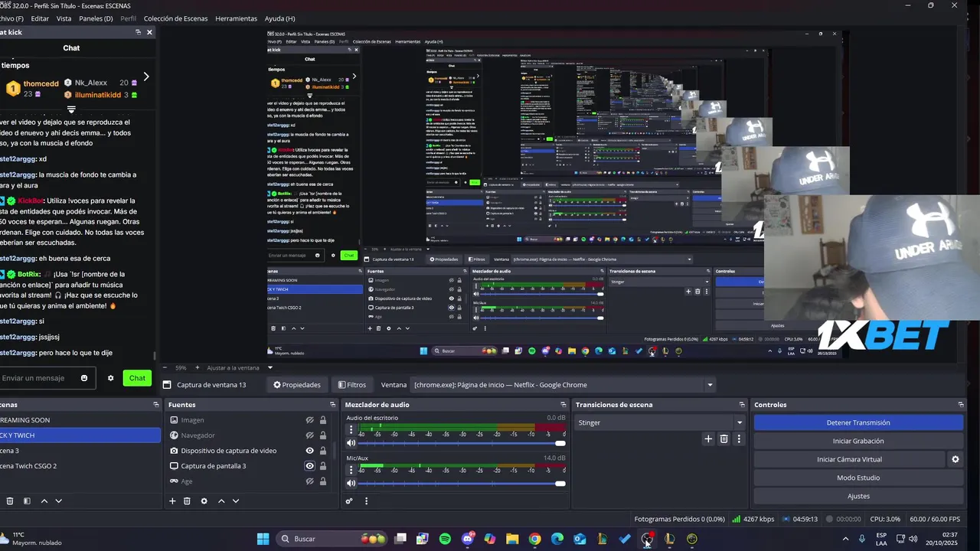The width and height of the screenshot is (980, 551).
Task: Open the Editar menu
Action: click(40, 18)
